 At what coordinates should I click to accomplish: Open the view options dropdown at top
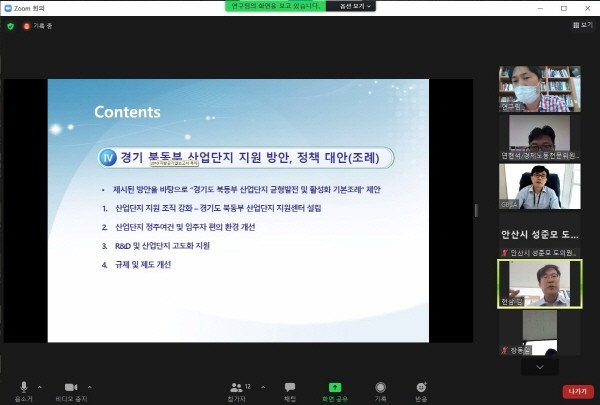pos(354,6)
